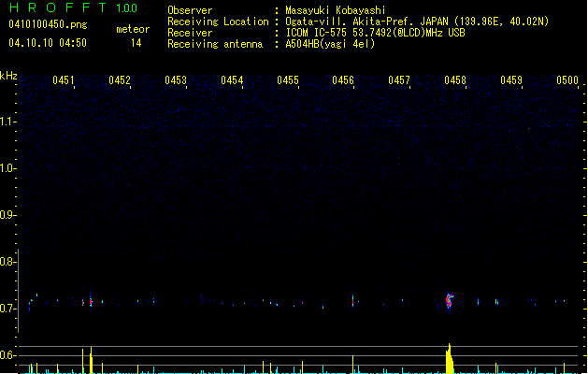The height and width of the screenshot is (374, 588).
Task: Select the 0500 time marker
Action: [x=567, y=81]
